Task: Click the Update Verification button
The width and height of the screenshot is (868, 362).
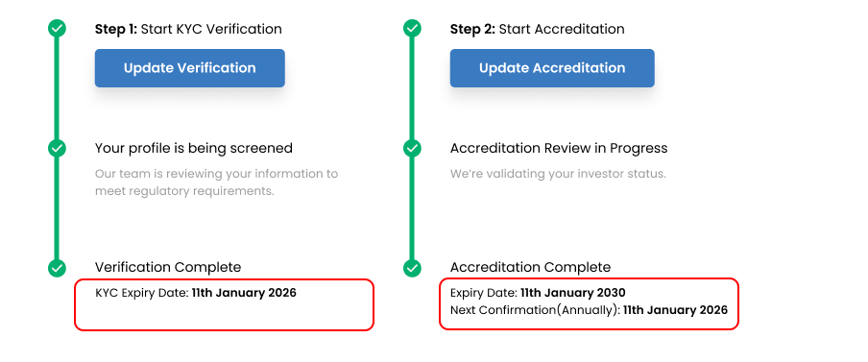Action: coord(190,68)
